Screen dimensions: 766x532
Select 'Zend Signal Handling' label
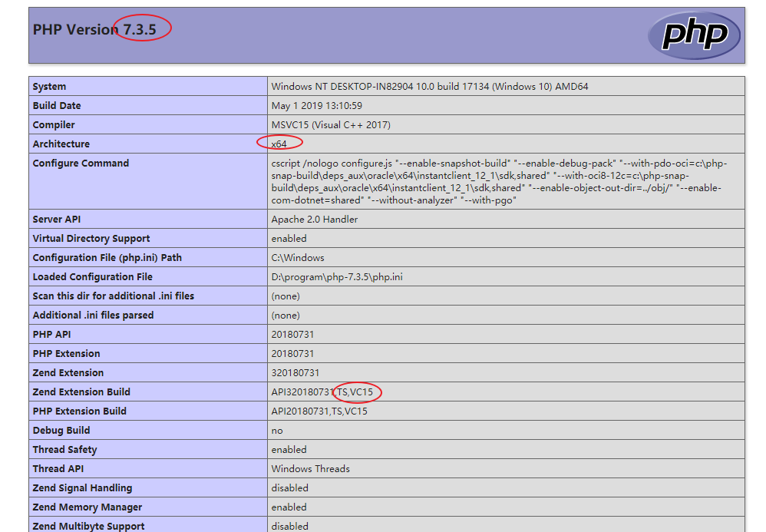point(83,487)
